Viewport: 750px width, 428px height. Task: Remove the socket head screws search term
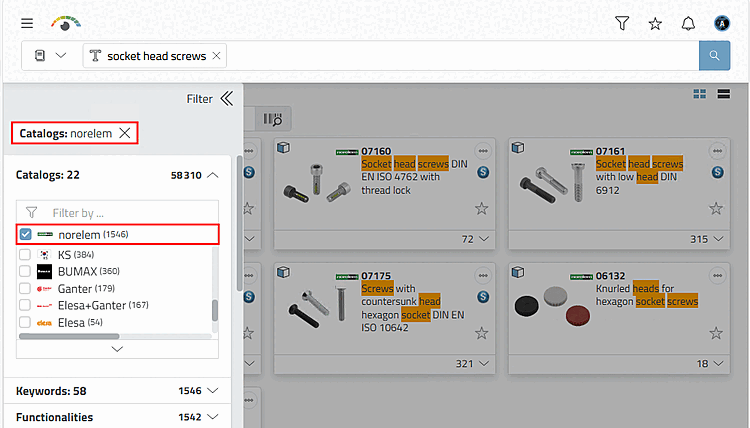[216, 55]
